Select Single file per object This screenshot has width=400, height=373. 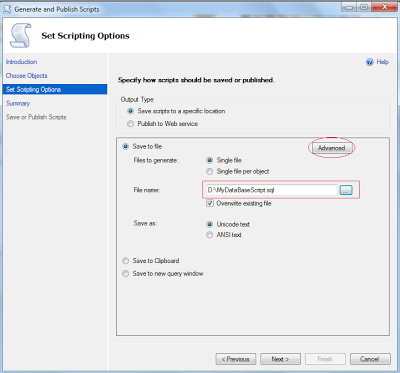(209, 172)
